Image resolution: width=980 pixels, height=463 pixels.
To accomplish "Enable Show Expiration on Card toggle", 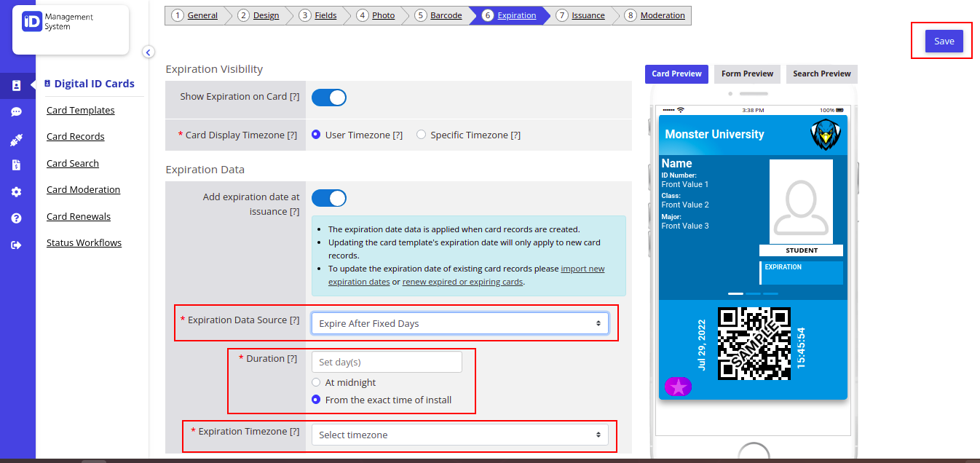I will click(328, 97).
